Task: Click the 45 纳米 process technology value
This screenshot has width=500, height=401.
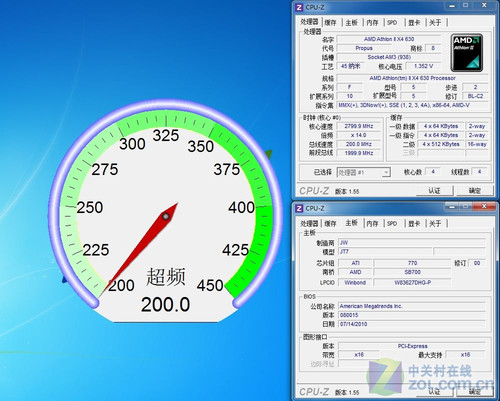Action: [351, 66]
